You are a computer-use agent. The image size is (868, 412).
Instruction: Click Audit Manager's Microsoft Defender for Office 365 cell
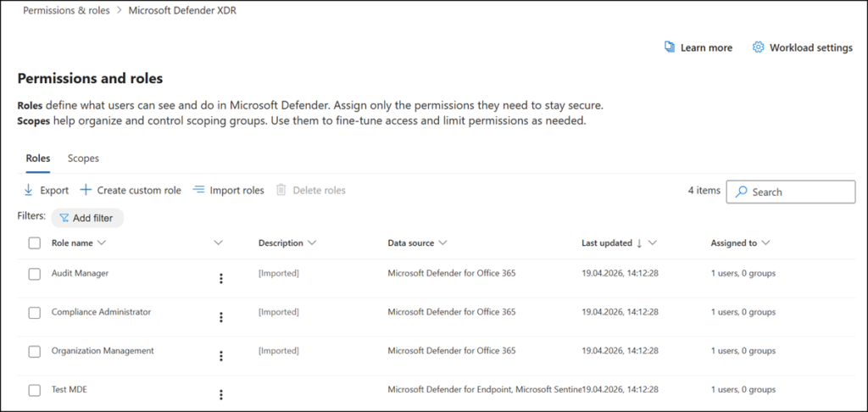(x=452, y=273)
